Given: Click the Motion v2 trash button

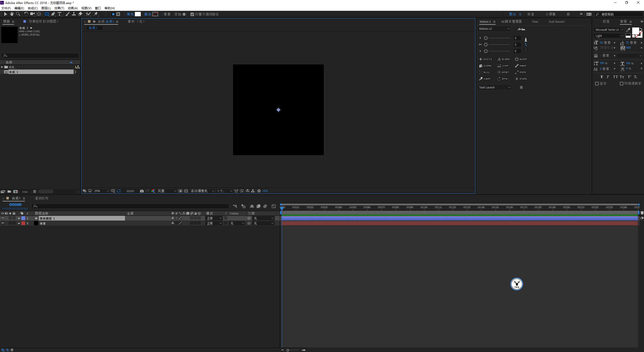Looking at the screenshot, I should [521, 87].
